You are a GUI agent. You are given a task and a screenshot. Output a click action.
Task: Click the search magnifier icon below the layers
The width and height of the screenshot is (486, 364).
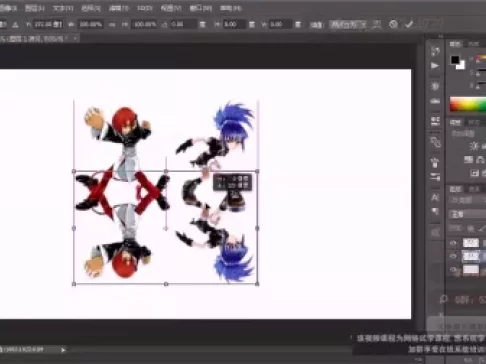pyautogui.click(x=443, y=299)
